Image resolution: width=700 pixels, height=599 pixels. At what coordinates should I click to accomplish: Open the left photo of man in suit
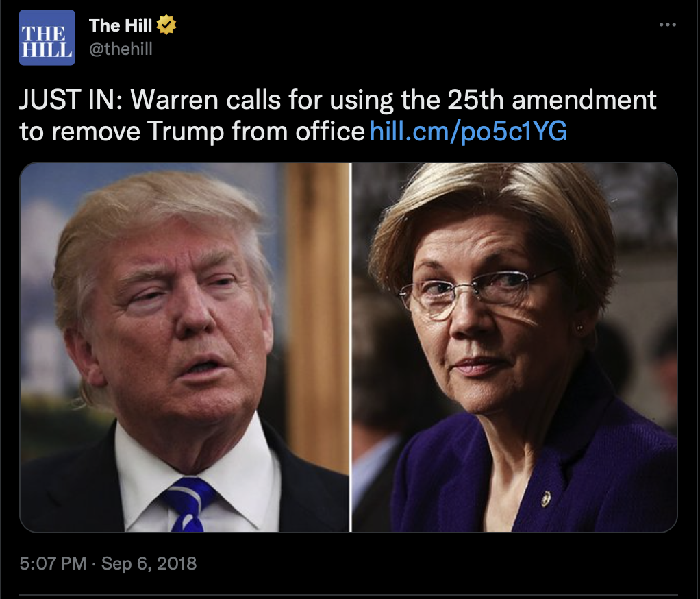click(x=184, y=347)
